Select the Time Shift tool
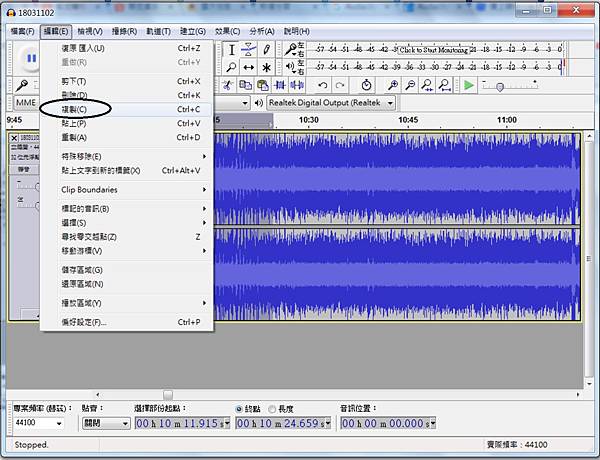This screenshot has height=460, width=600. pyautogui.click(x=249, y=68)
